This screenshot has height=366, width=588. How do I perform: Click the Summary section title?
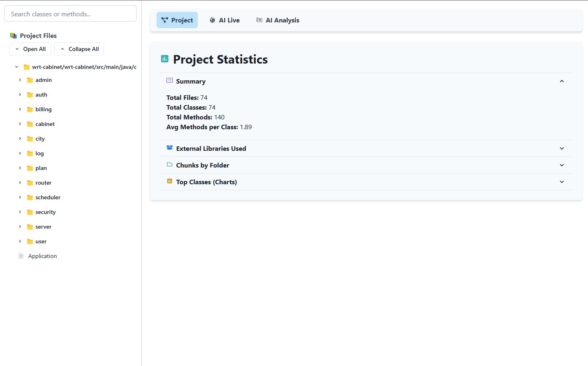point(190,81)
